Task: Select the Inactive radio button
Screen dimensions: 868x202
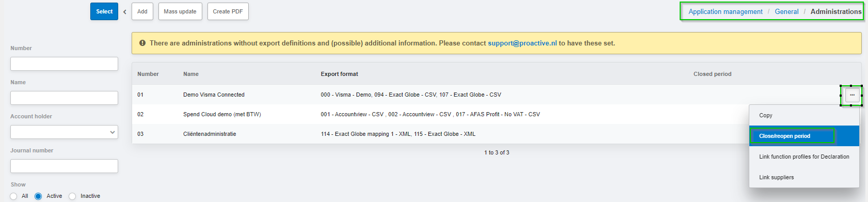Action: tap(72, 196)
